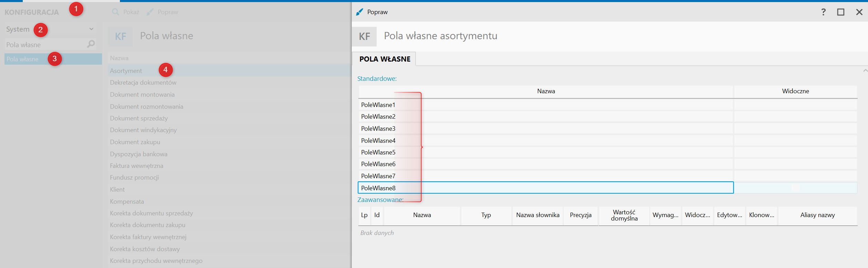This screenshot has height=268, width=868.
Task: Click the Pokaż toolbar label
Action: coord(131,12)
